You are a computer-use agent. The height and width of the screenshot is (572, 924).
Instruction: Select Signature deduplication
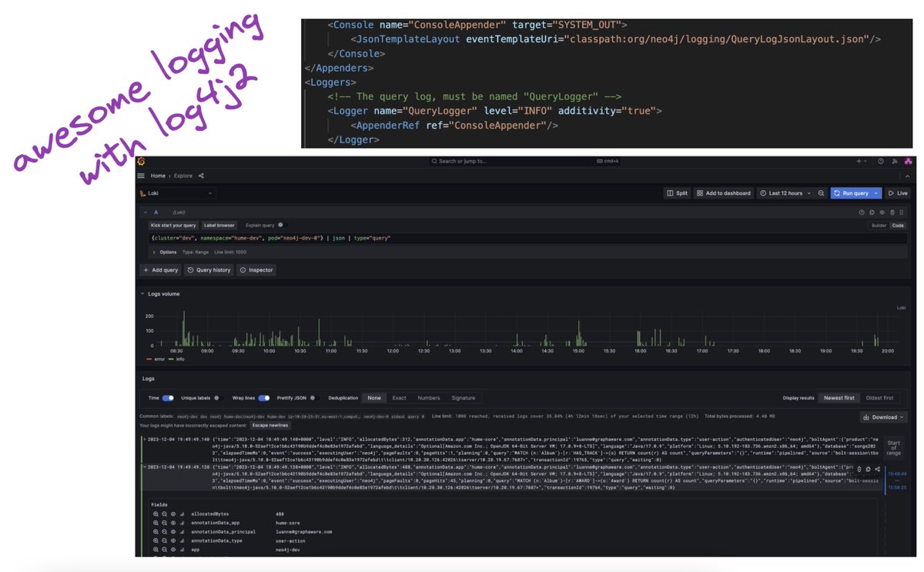(464, 398)
